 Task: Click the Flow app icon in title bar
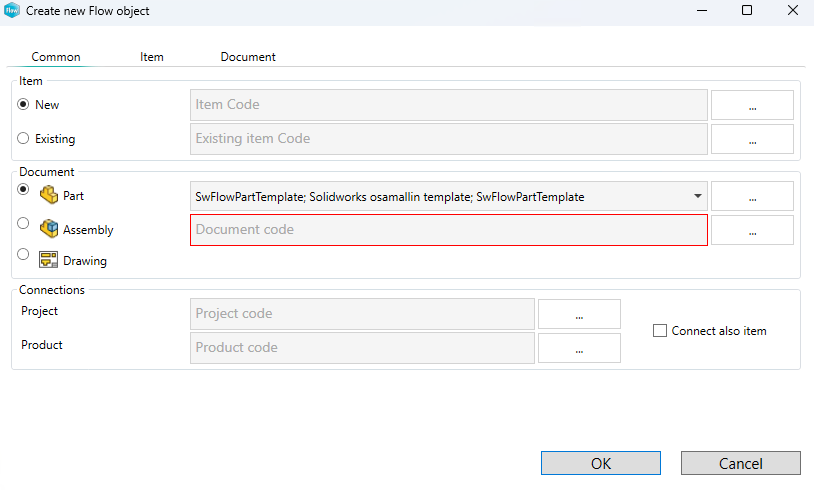12,11
